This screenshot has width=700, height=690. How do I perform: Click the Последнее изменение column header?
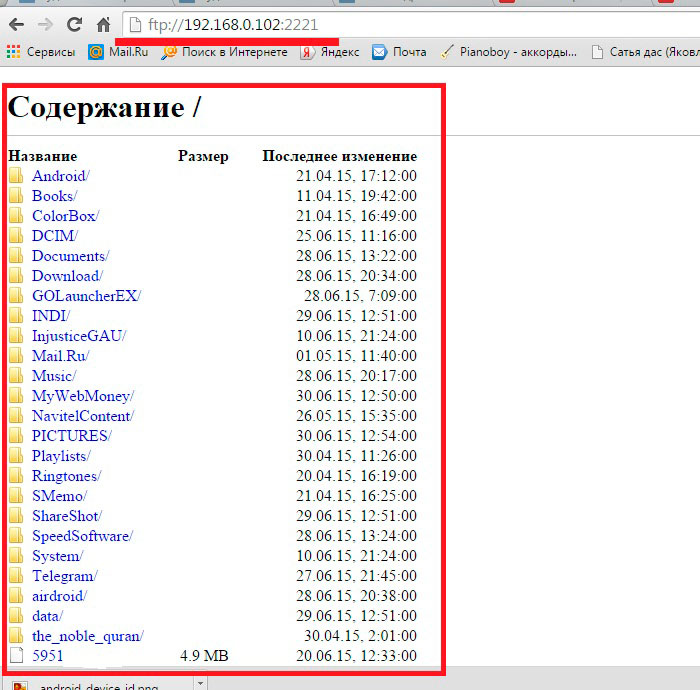point(340,156)
